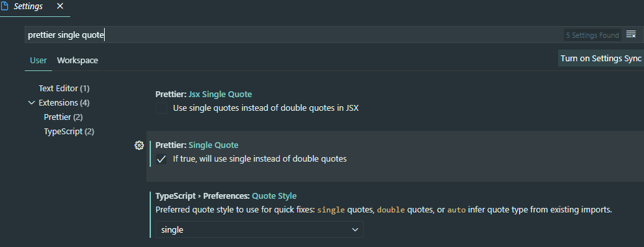Switch to the Workspace tab

77,60
